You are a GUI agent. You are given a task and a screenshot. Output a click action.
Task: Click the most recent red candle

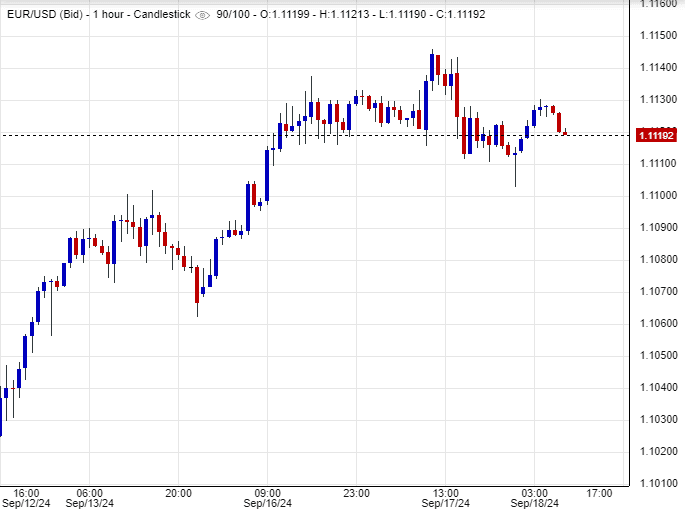coord(566,133)
